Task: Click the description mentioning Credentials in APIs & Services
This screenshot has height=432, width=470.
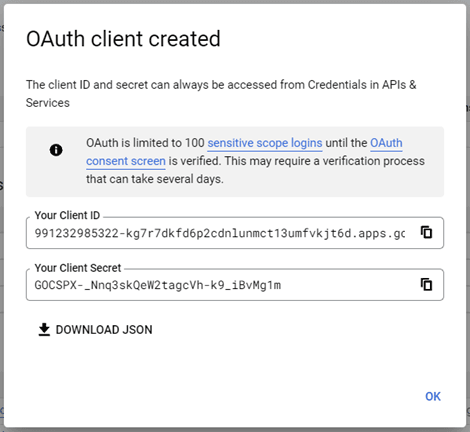Action: 221,94
